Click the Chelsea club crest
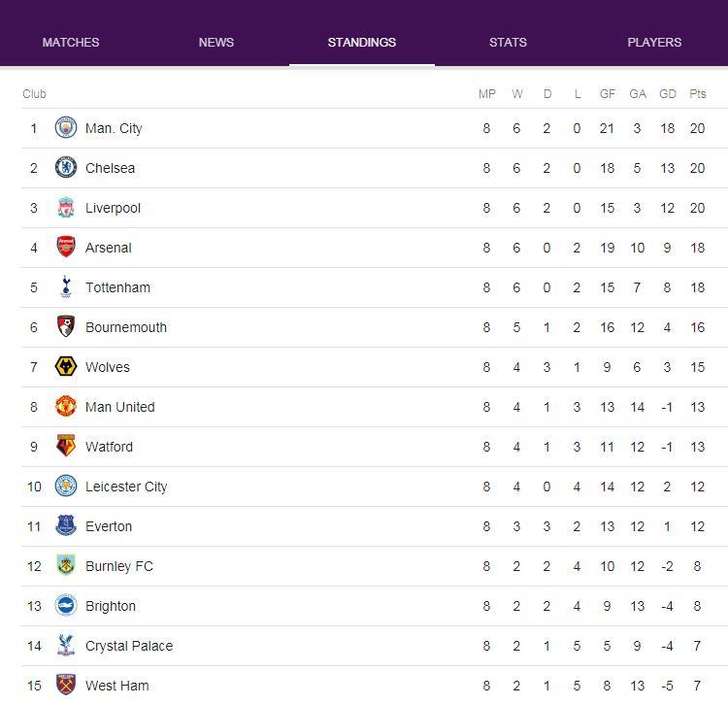Screen dimensions: 728x705 66,168
